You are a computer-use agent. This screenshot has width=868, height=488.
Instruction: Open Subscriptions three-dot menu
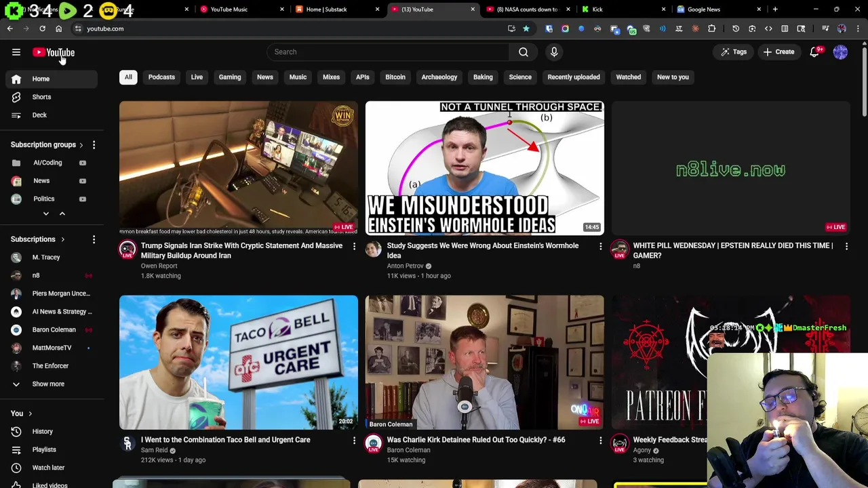pos(94,239)
